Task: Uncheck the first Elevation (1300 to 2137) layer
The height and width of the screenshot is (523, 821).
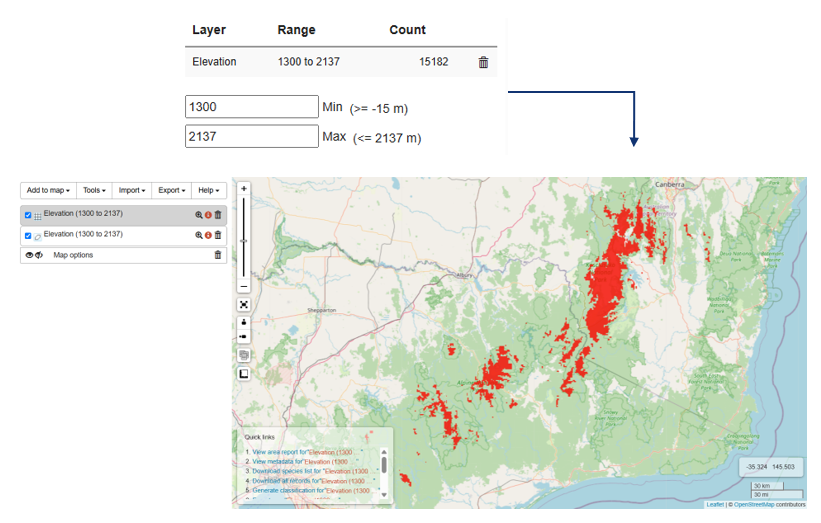Action: point(28,215)
